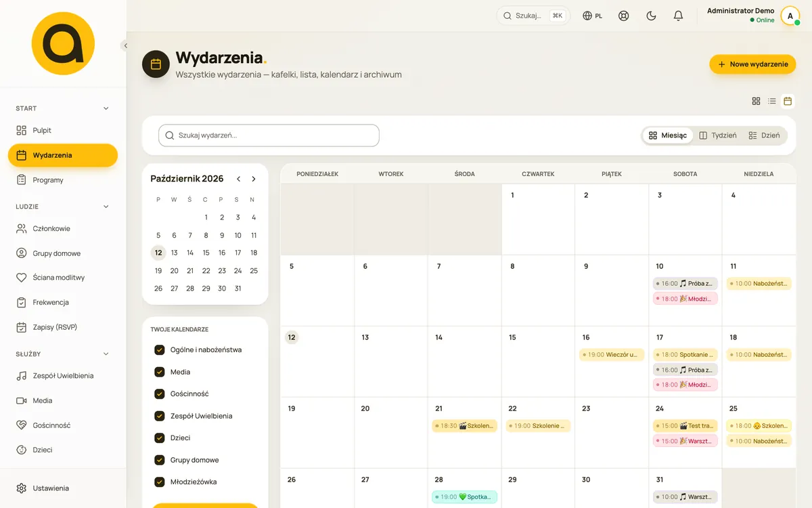Click day 29 in the month grid
Viewport: 812px width, 508px height.
pyautogui.click(x=539, y=488)
